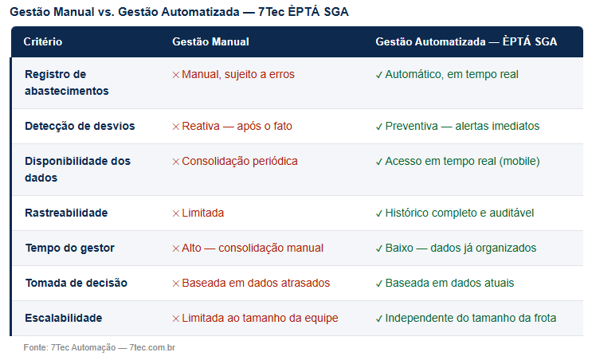Image resolution: width=592 pixels, height=364 pixels.
Task: Click the red X icon beside "Manual, sujeito a erros"
Action: pos(176,75)
